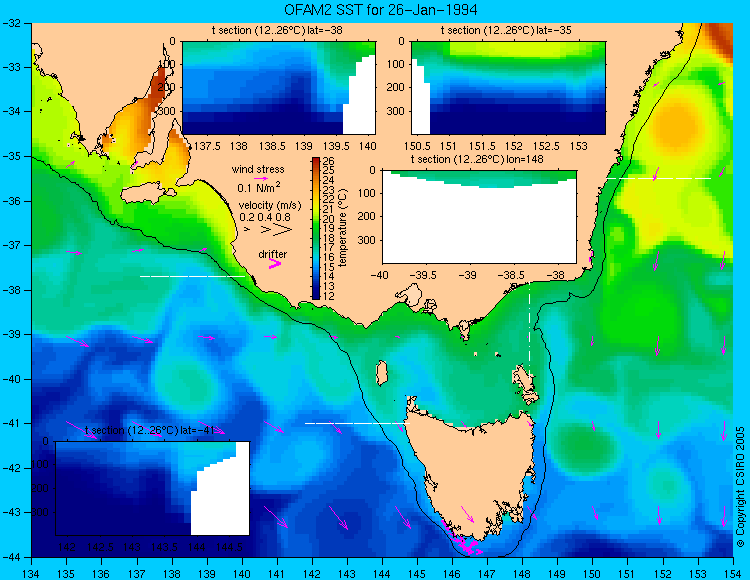750x580 pixels.
Task: Click the white dashed section line at latitude -35
Action: (659, 178)
